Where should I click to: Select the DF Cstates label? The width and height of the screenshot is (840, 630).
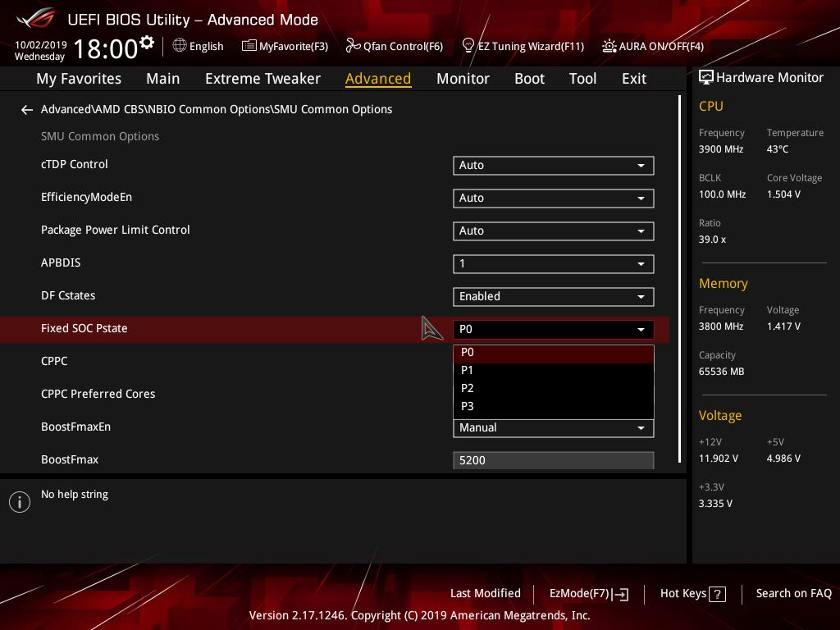[68, 295]
